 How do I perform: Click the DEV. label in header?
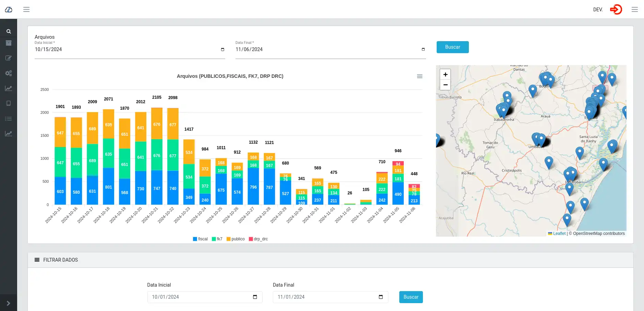click(598, 10)
